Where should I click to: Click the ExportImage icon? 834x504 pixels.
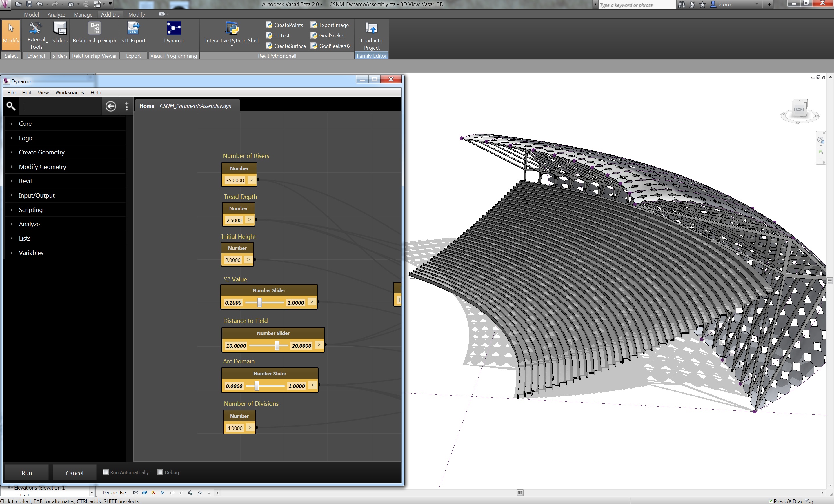pyautogui.click(x=329, y=25)
